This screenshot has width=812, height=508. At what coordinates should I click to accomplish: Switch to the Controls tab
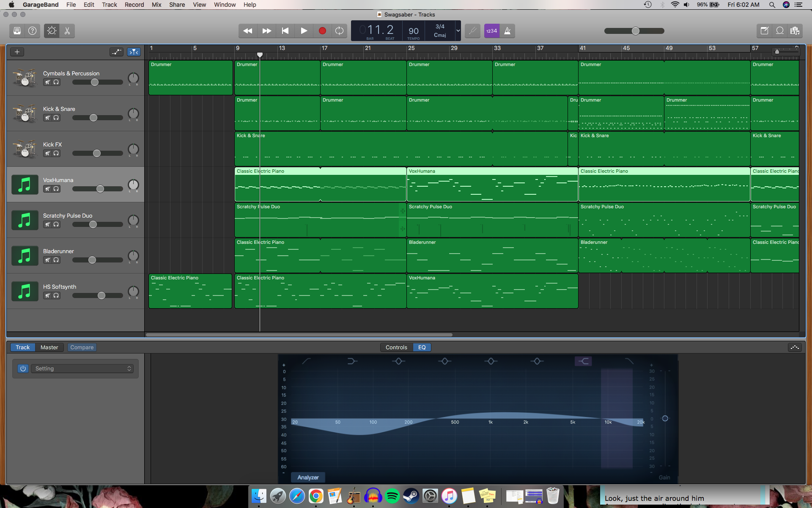coord(396,348)
